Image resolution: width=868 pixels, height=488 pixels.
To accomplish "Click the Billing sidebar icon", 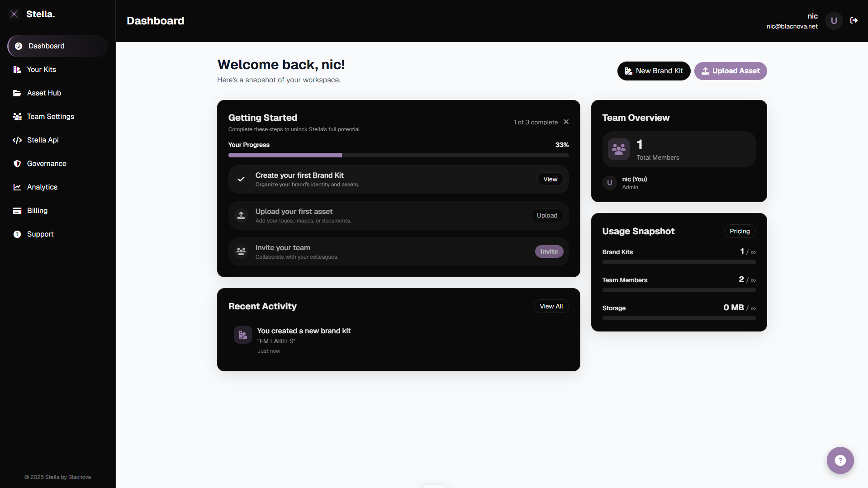I will tap(17, 210).
